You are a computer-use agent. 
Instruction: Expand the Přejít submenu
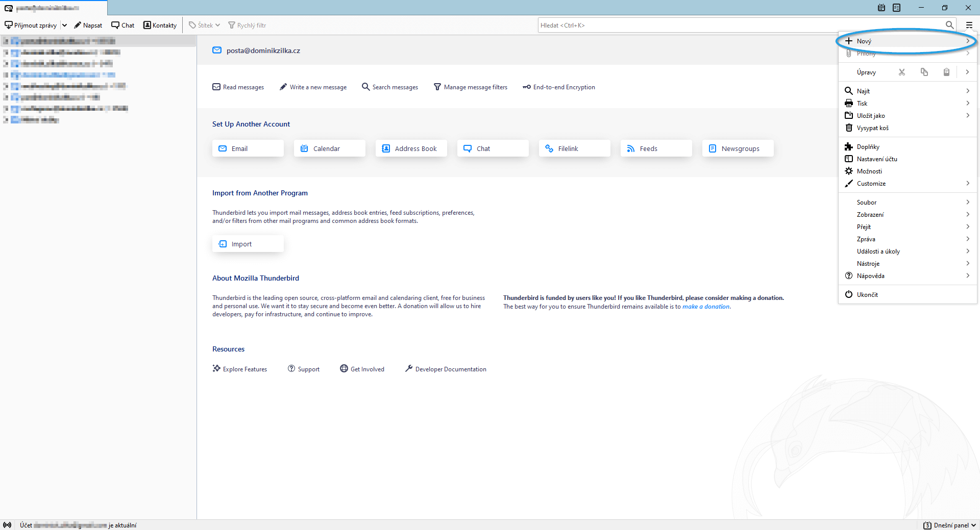908,226
